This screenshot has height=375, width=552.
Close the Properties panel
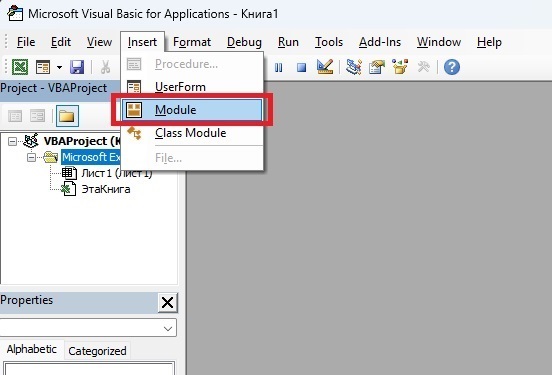point(167,302)
